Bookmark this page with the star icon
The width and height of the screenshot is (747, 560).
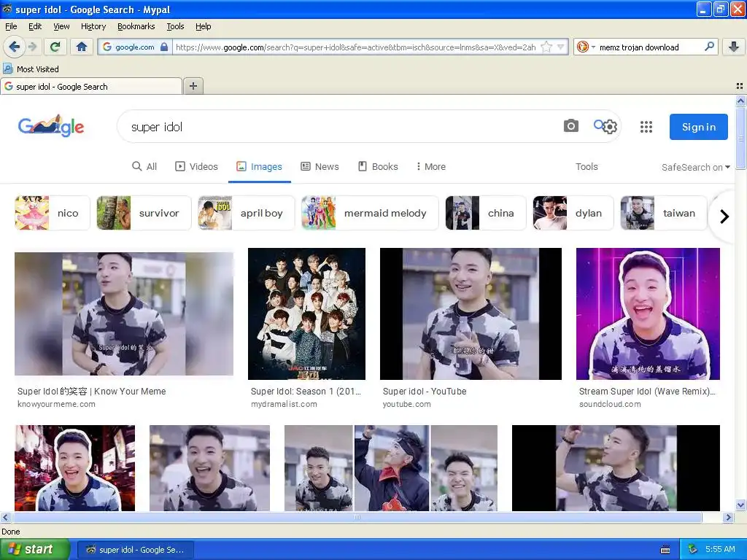[x=546, y=47]
